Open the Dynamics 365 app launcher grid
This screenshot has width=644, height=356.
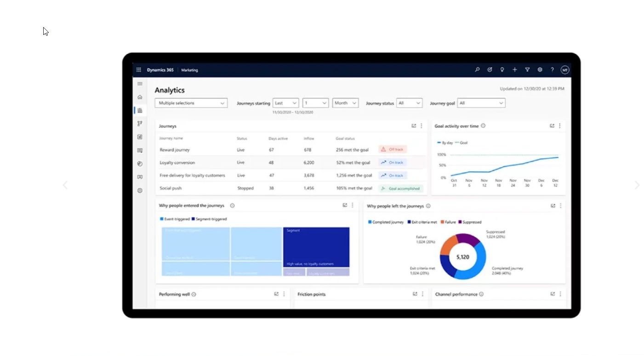pyautogui.click(x=139, y=70)
